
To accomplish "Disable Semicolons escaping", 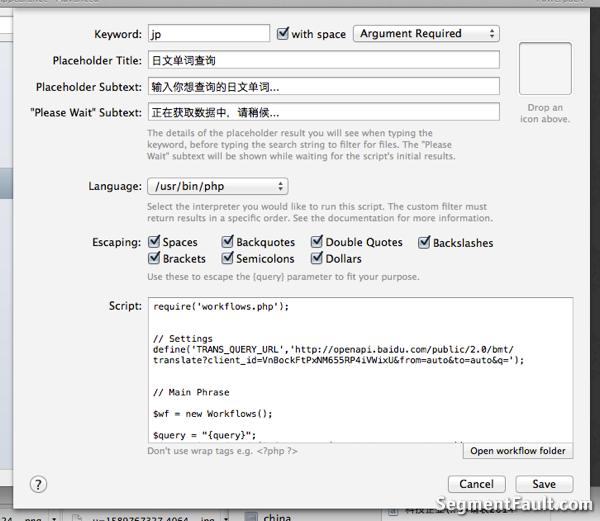I will [227, 258].
